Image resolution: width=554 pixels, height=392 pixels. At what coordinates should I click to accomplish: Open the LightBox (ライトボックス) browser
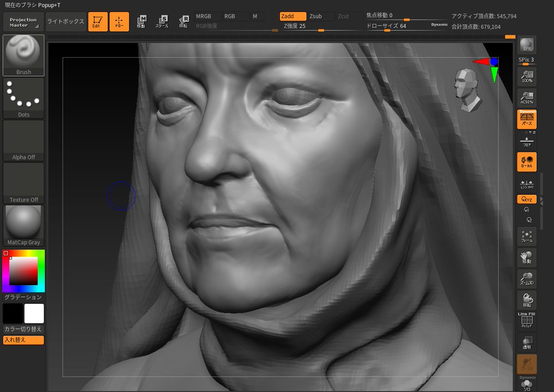66,22
